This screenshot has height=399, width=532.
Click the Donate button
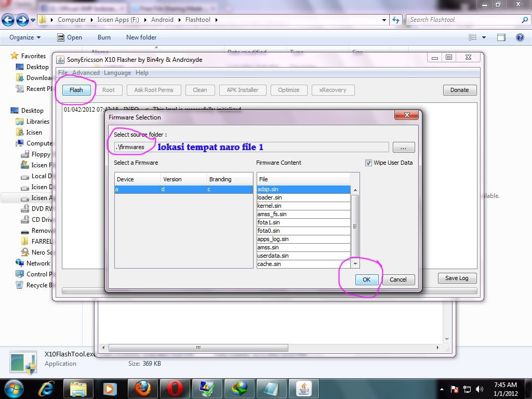(x=460, y=90)
